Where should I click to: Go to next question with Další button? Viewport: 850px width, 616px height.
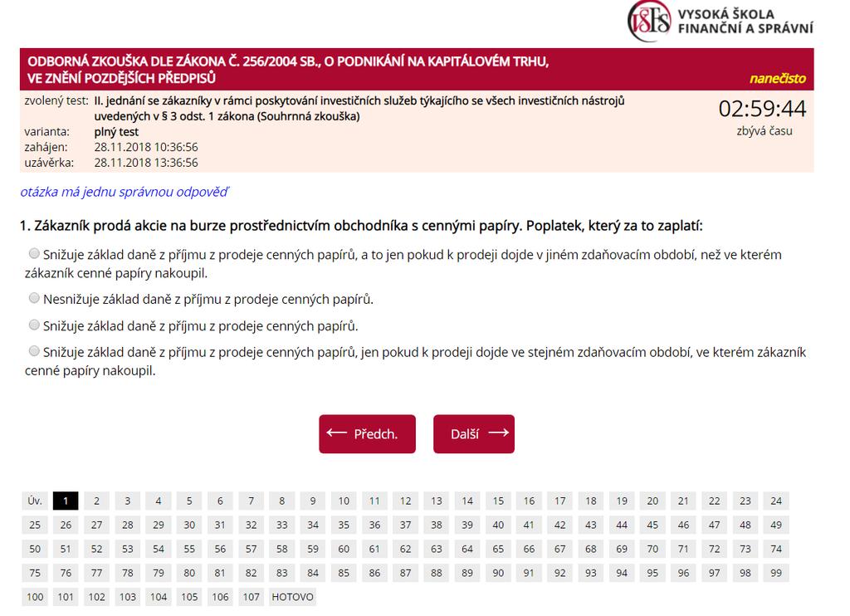tap(474, 434)
